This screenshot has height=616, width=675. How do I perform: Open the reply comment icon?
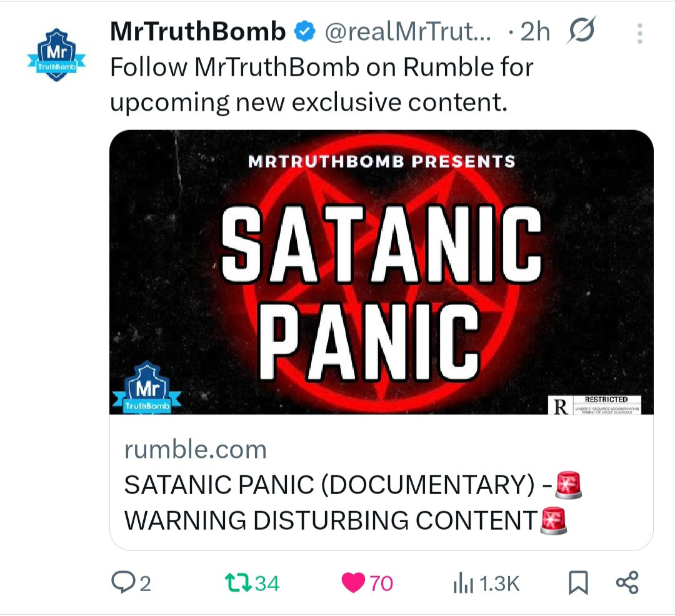[x=122, y=582]
